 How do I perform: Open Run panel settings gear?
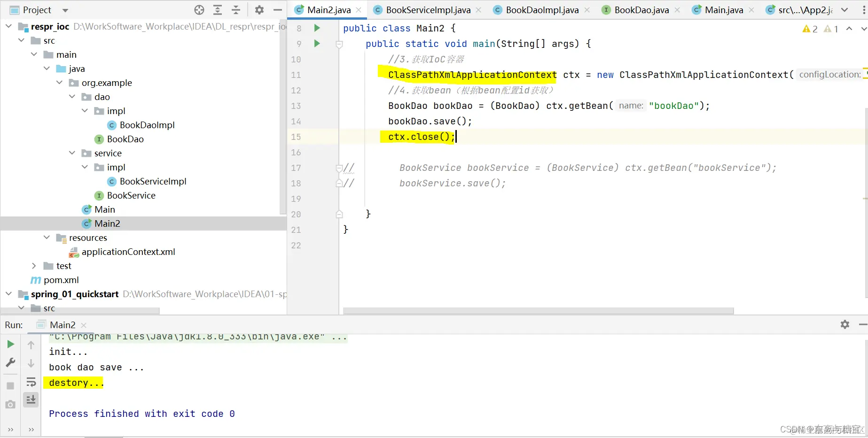[845, 324]
